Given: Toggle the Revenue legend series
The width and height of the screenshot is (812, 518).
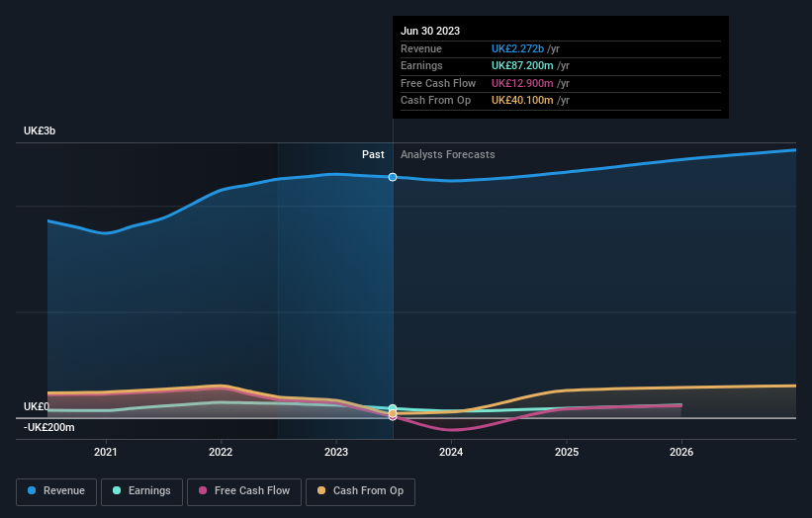Looking at the screenshot, I should [x=56, y=491].
